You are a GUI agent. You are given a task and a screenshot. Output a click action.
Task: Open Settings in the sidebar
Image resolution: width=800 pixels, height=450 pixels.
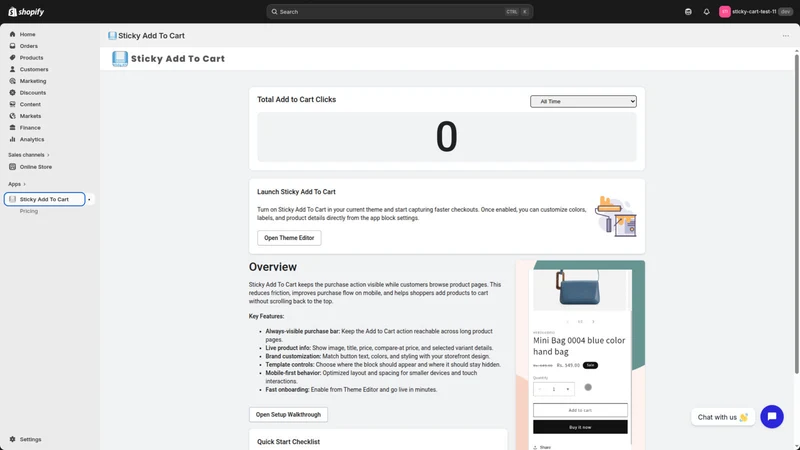tap(31, 439)
